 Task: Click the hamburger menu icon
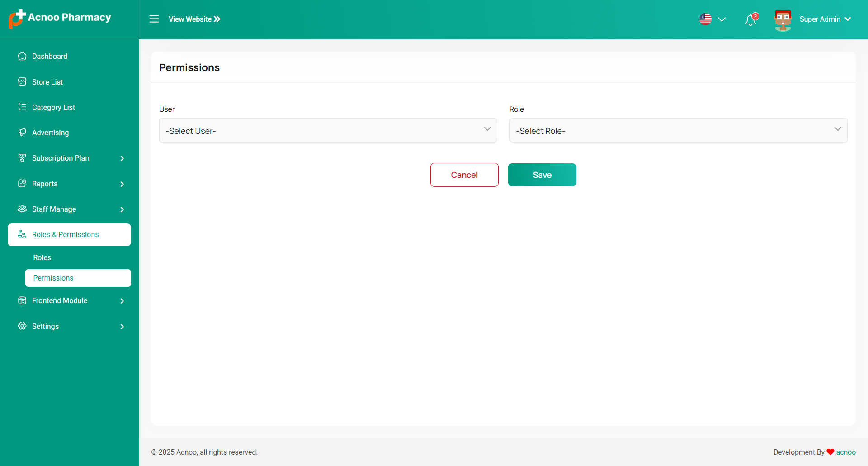[x=154, y=19]
